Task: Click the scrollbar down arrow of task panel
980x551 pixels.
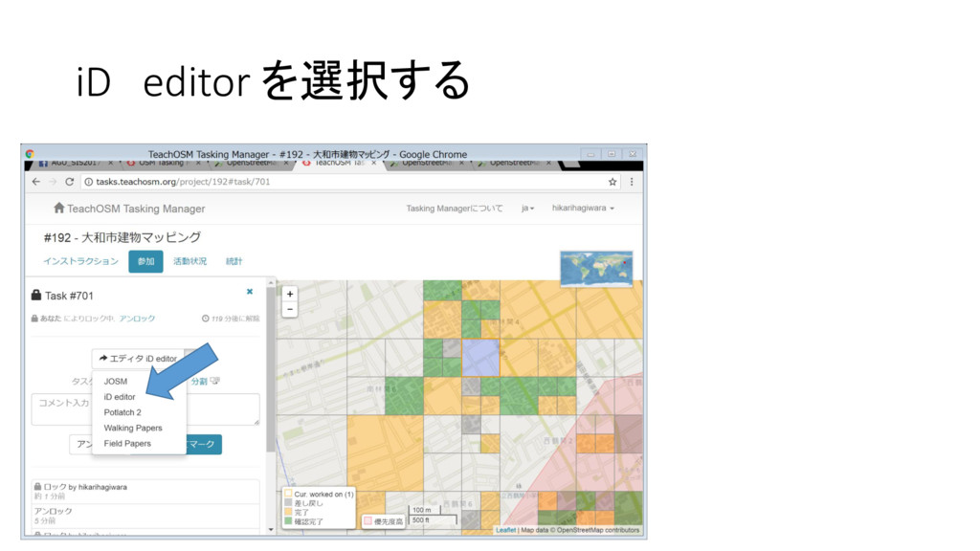Action: 271,530
